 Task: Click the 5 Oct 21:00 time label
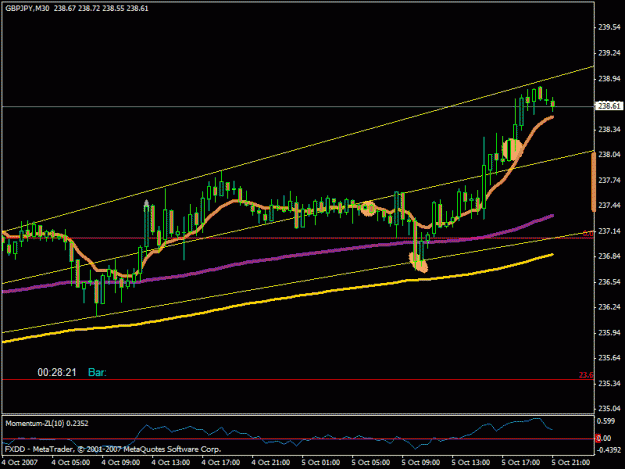[x=571, y=463]
